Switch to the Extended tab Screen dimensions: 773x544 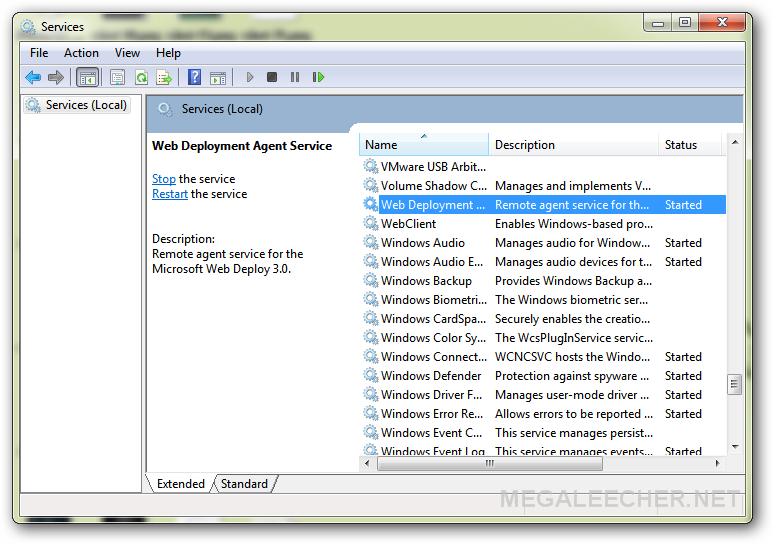(x=180, y=484)
